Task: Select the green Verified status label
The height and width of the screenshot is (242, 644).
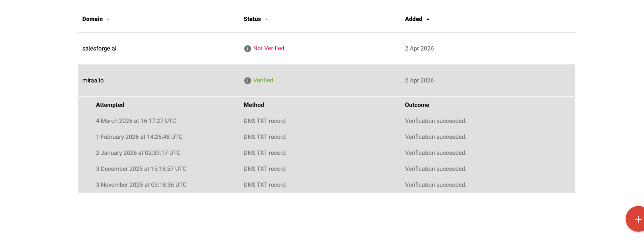Action: tap(263, 80)
